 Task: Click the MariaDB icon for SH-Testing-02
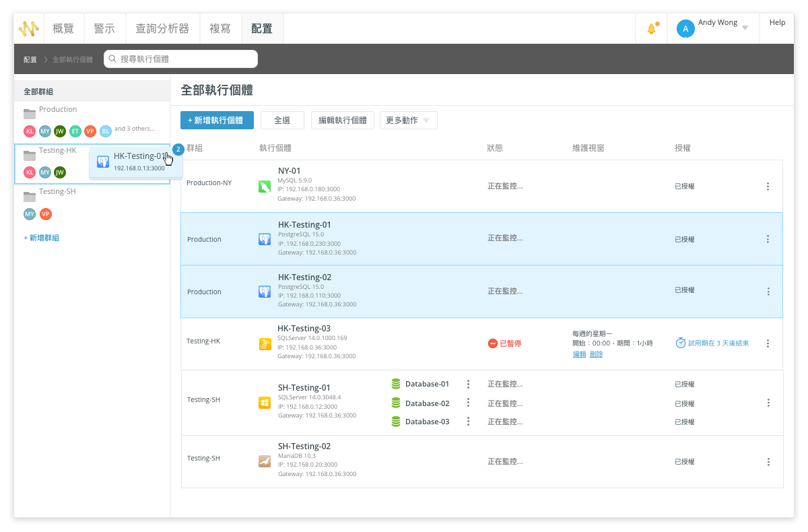265,461
